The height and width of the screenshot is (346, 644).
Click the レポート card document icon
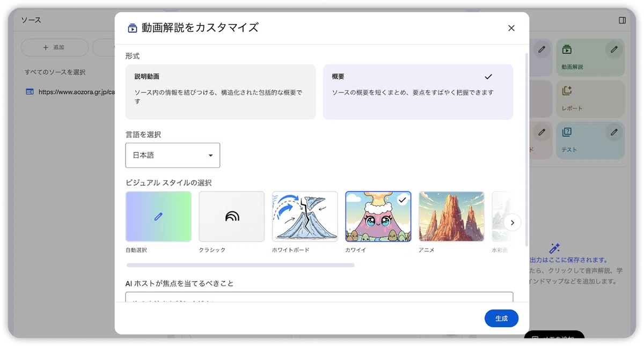[567, 91]
